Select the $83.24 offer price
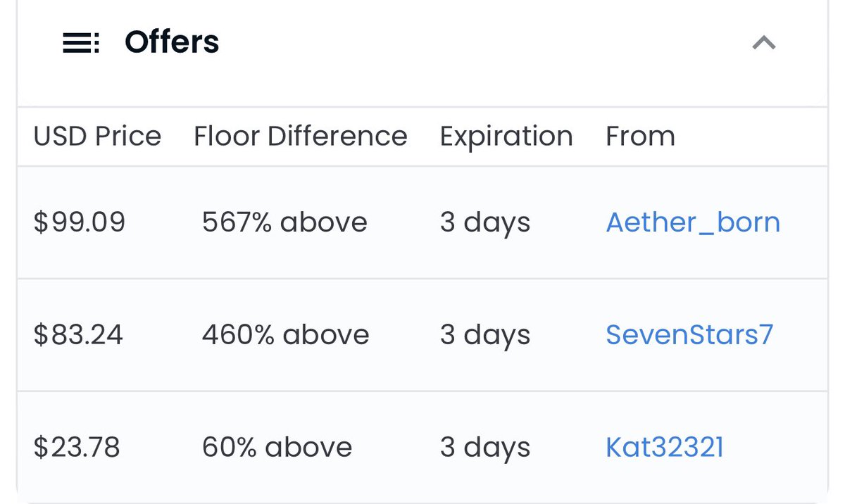The height and width of the screenshot is (504, 845). [78, 334]
